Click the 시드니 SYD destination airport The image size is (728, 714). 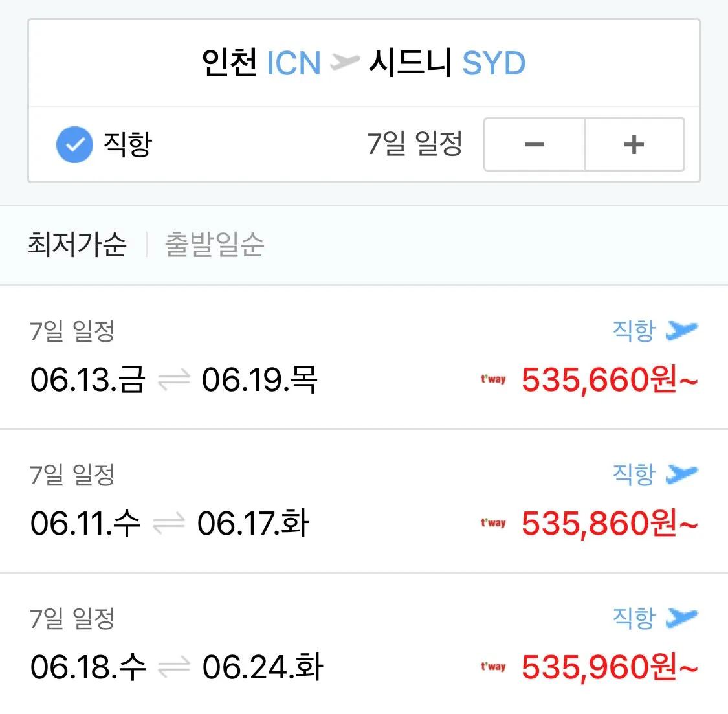(447, 63)
